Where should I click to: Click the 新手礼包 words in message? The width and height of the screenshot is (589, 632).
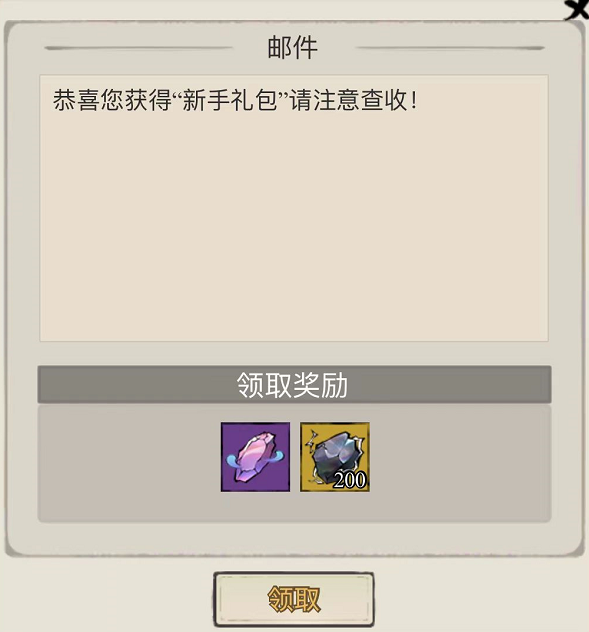[229, 100]
